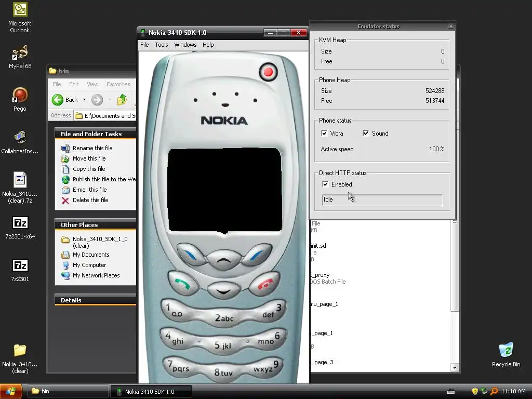Screen dimensions: 532x399
Task: Click the on-screen keyboard tray icon
Action: point(451,392)
